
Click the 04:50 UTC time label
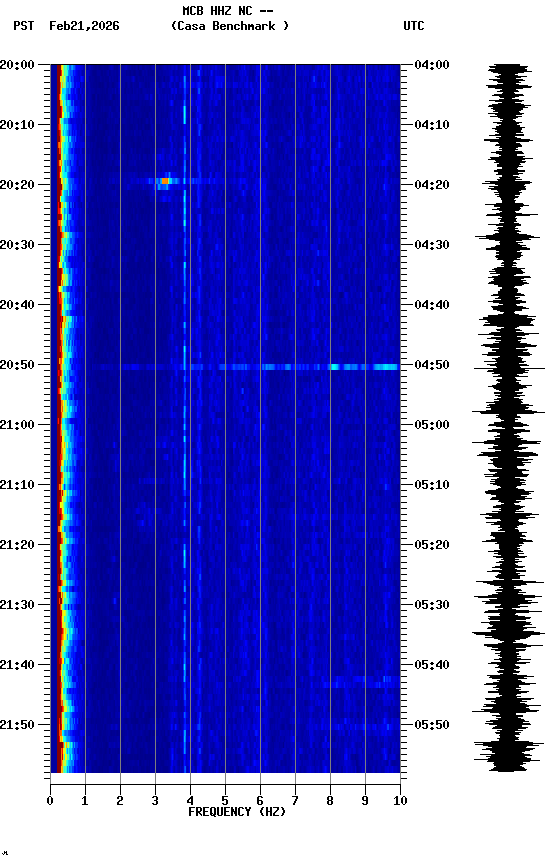(x=432, y=365)
